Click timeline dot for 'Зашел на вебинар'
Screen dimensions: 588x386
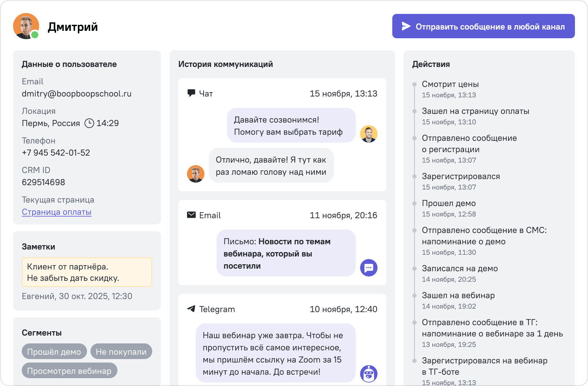click(414, 296)
